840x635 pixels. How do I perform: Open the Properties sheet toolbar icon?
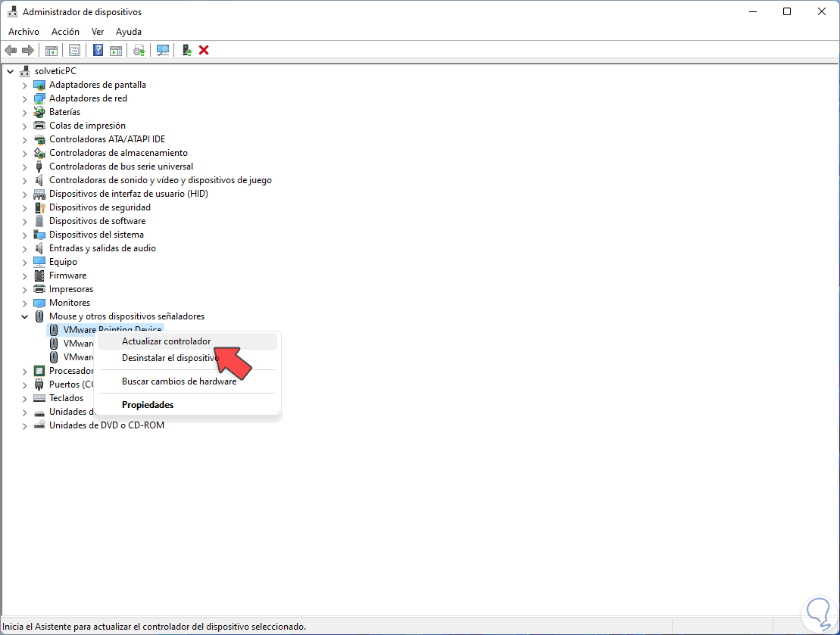coord(74,50)
